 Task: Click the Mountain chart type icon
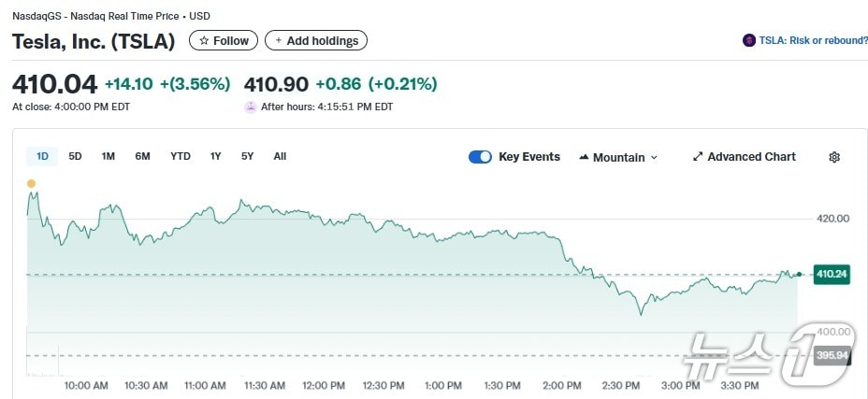(x=584, y=157)
